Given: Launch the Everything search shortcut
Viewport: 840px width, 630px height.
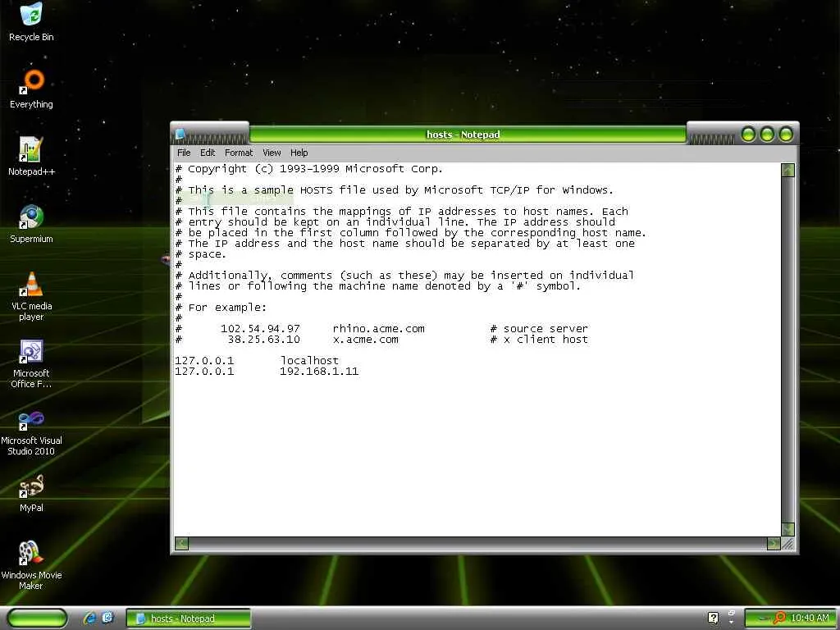Looking at the screenshot, I should (31, 89).
